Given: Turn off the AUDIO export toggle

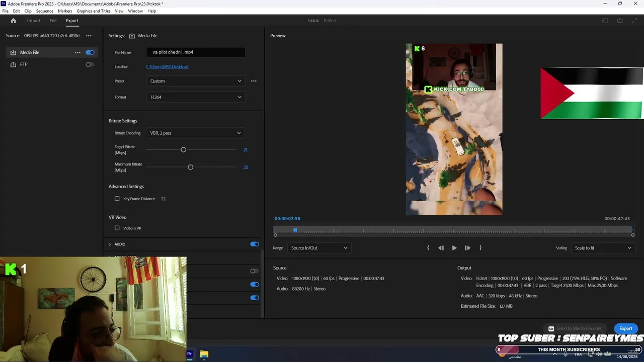Looking at the screenshot, I should pos(255,244).
